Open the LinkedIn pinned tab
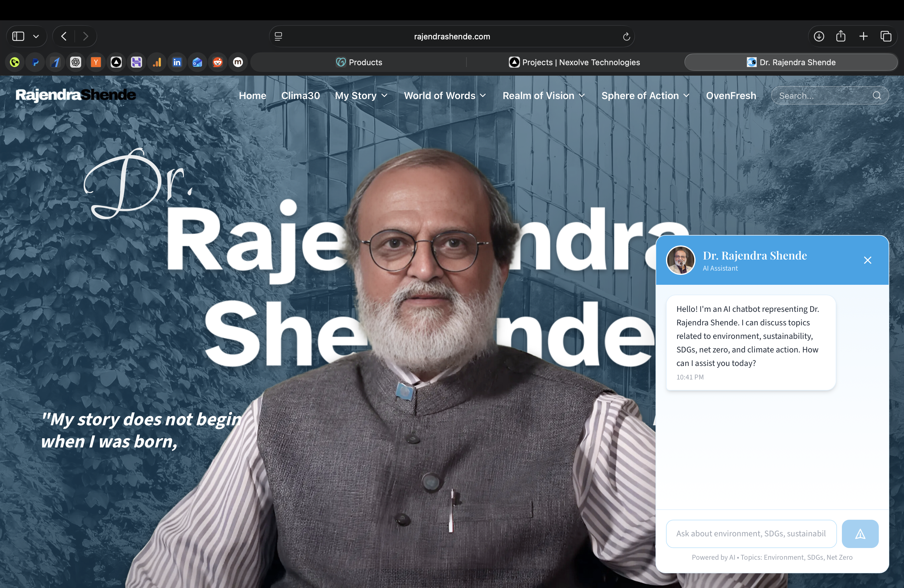904x588 pixels. 177,62
